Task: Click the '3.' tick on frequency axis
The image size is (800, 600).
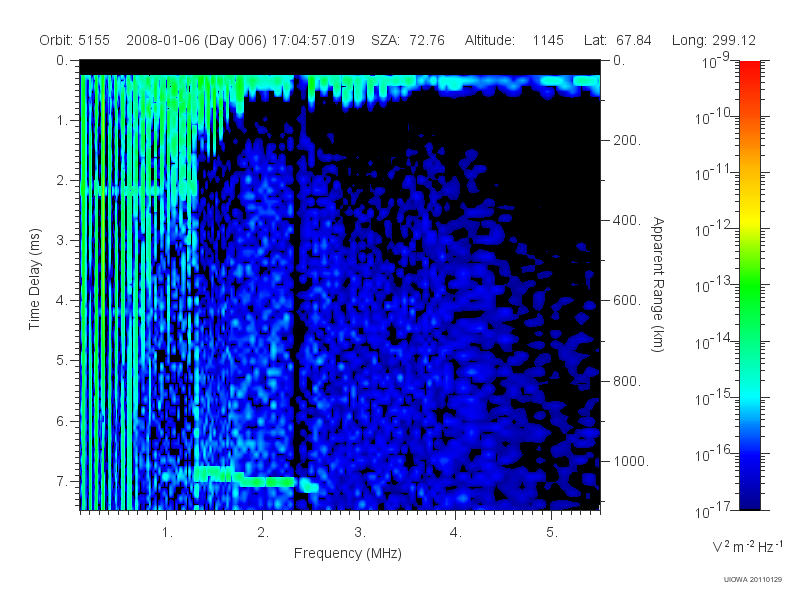Action: point(360,533)
